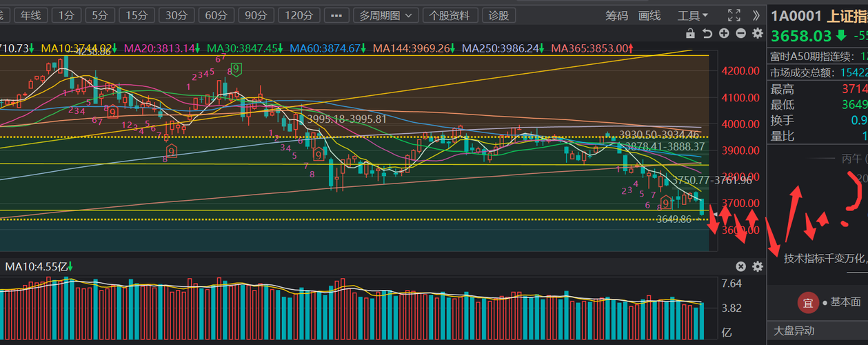Open the ellipsis more periods button
This screenshot has height=345, width=868.
click(336, 15)
